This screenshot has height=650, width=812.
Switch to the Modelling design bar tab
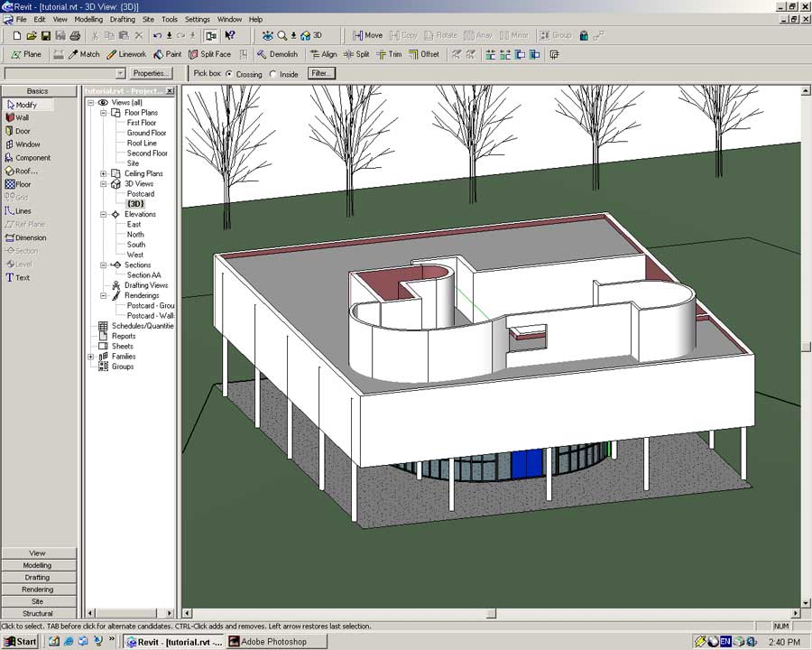point(38,565)
